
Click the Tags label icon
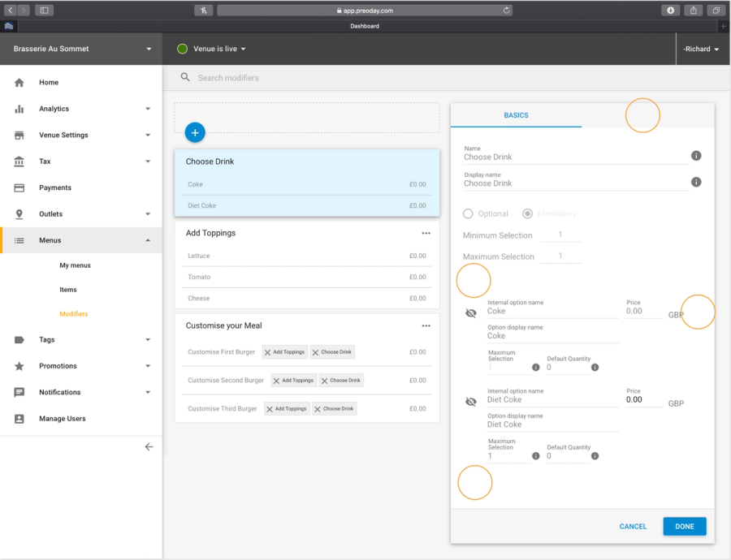coord(19,339)
